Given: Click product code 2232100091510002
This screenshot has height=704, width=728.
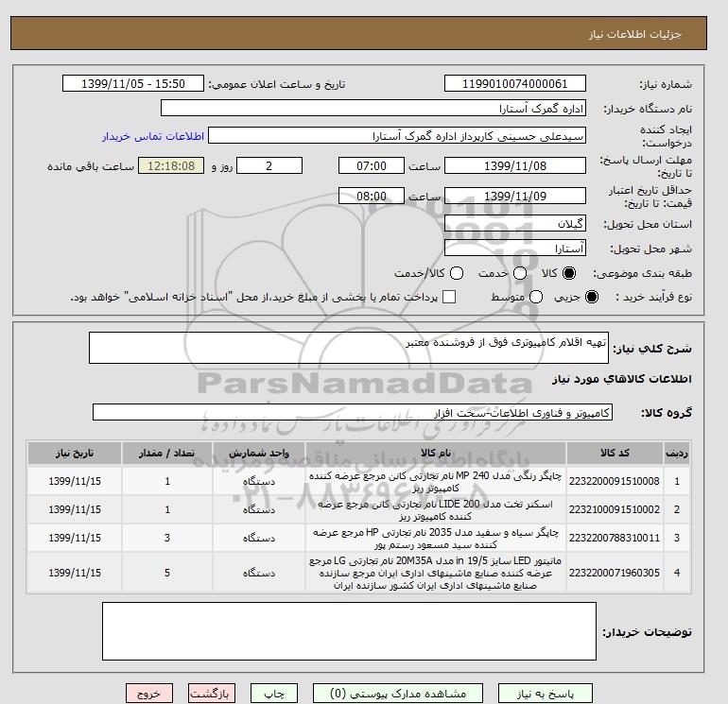Looking at the screenshot, I should pos(615,509).
